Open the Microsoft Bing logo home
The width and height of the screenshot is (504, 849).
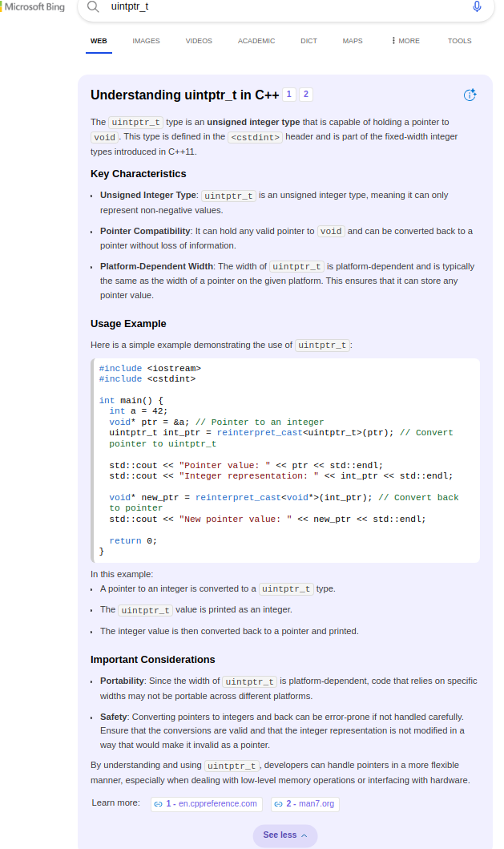[x=33, y=7]
